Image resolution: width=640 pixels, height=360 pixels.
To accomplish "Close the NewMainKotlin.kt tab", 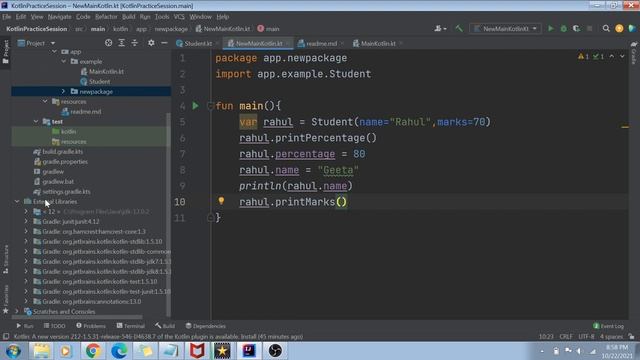I will [x=288, y=43].
